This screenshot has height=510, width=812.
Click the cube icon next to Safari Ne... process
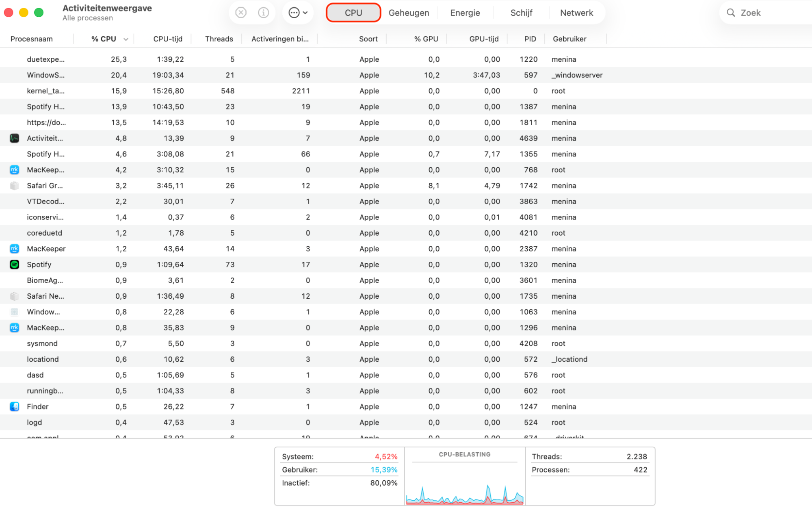(x=14, y=296)
